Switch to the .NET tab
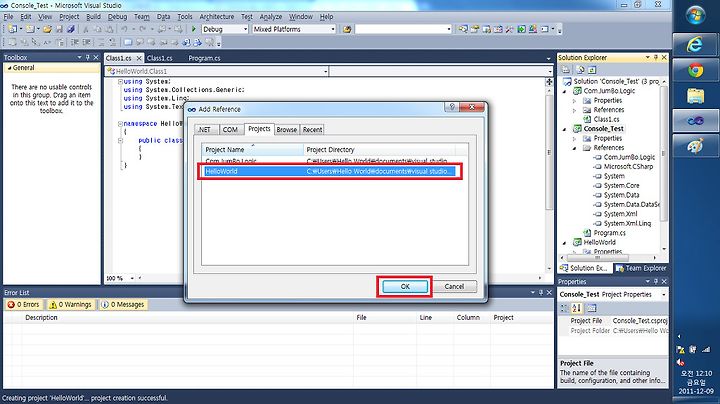The width and height of the screenshot is (720, 404). tap(207, 129)
